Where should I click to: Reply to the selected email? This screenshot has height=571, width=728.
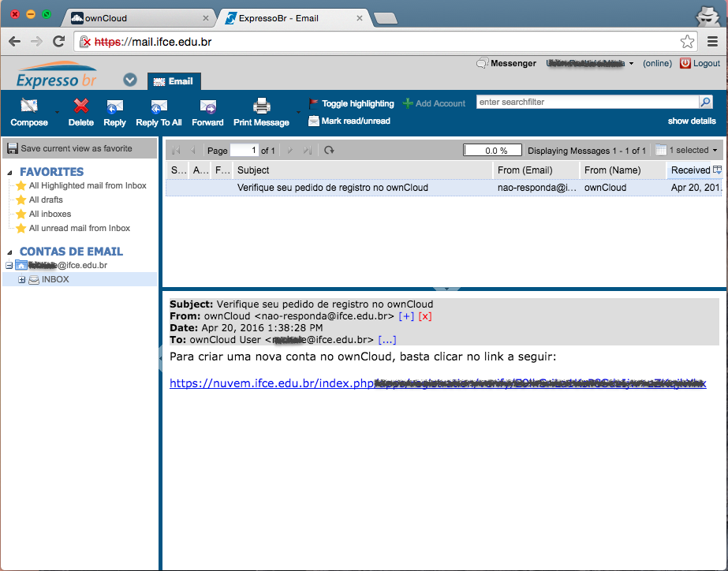point(114,112)
